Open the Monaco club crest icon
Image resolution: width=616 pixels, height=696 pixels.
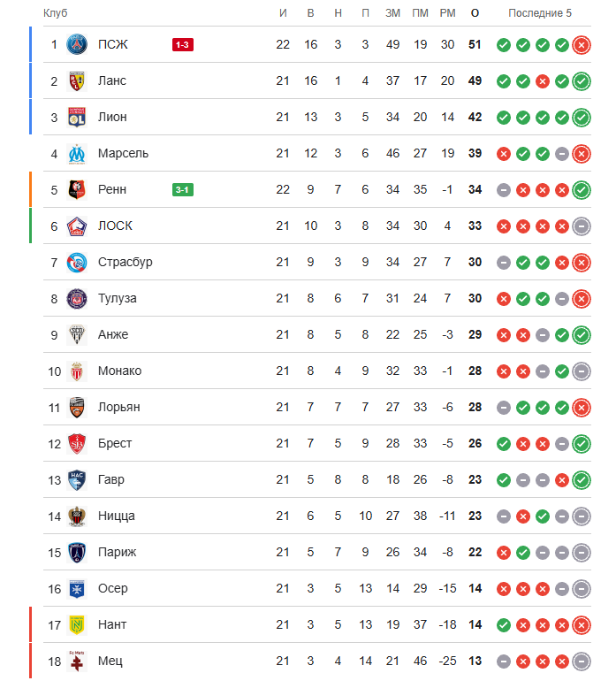pos(77,371)
